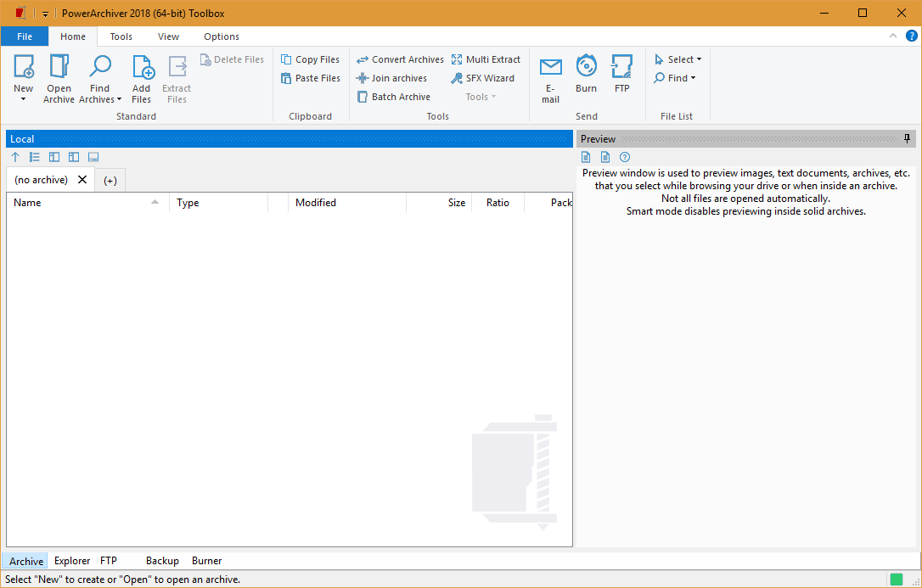This screenshot has height=588, width=922.
Task: Click the help icon in Preview toolbar
Action: click(625, 157)
